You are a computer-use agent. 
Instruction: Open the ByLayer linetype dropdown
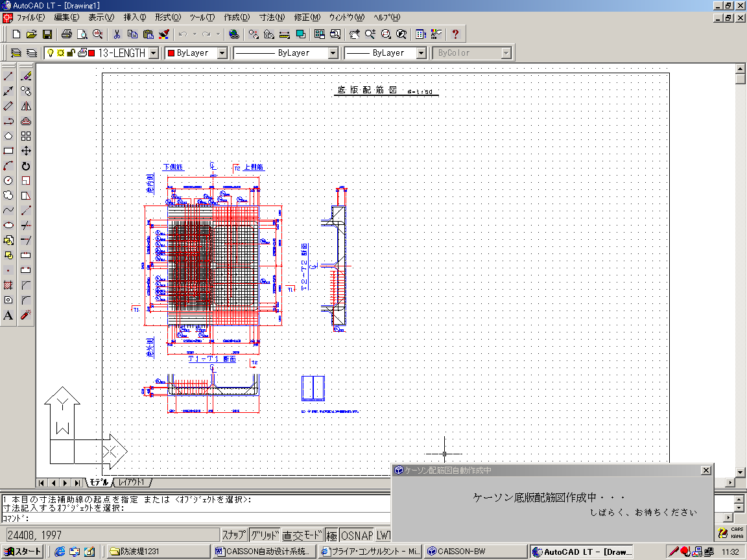[333, 53]
